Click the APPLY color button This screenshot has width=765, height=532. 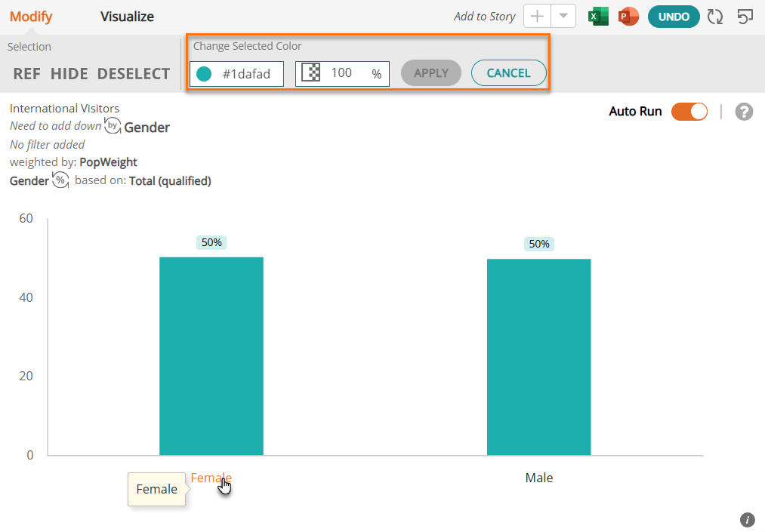(431, 73)
